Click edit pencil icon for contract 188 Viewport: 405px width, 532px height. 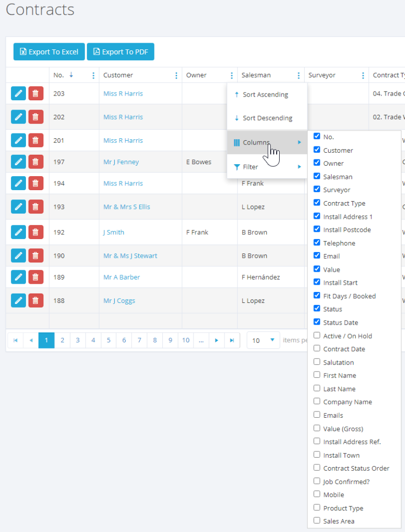pyautogui.click(x=18, y=300)
